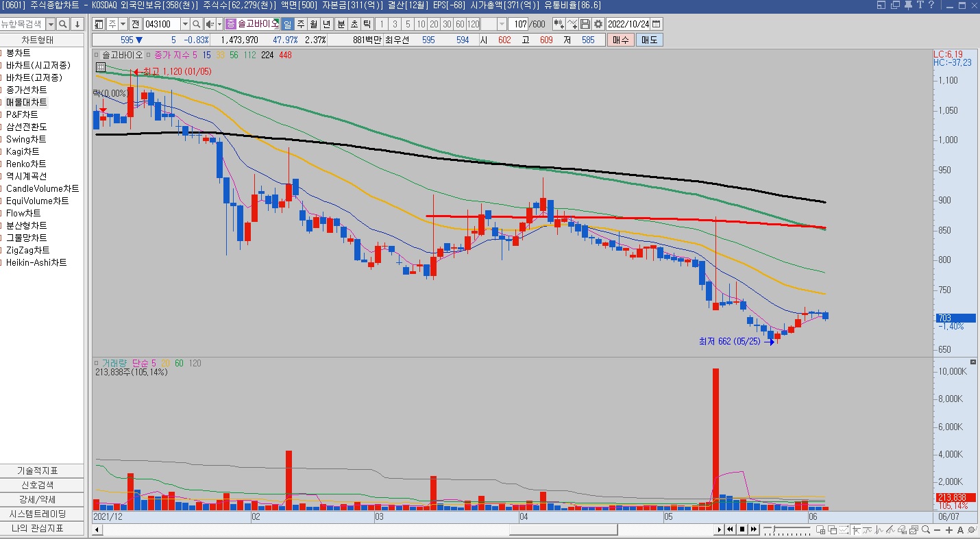Click the indicator search input field
The height and width of the screenshot is (539, 980).
pos(23,24)
